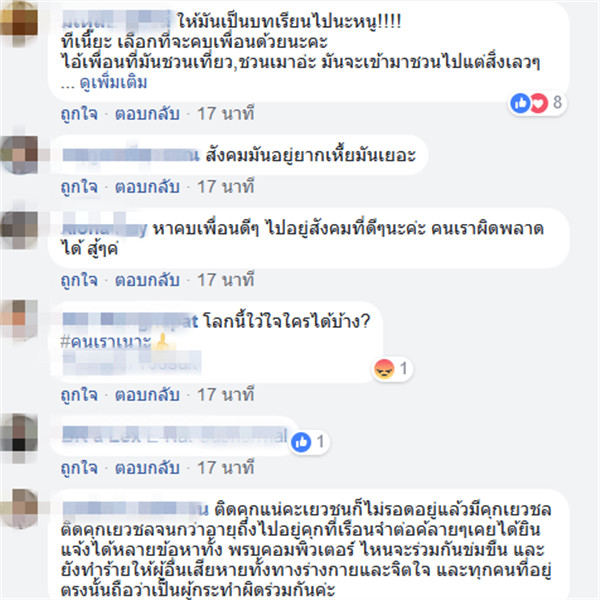The width and height of the screenshot is (600, 600).
Task: Click ถูกใจ under the สังคมมันอยู่ยาก comment
Action: [79, 187]
